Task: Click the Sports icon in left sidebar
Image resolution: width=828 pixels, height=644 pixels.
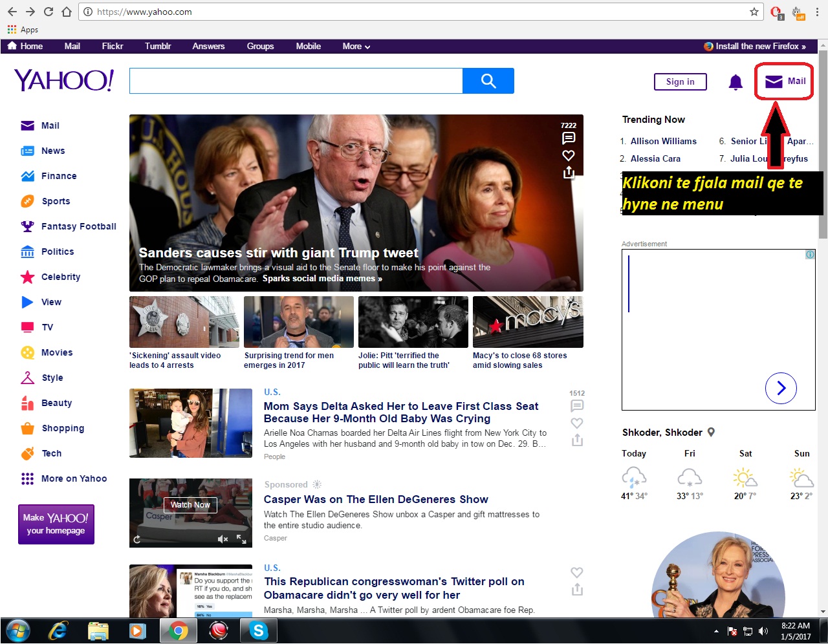Action: (27, 201)
